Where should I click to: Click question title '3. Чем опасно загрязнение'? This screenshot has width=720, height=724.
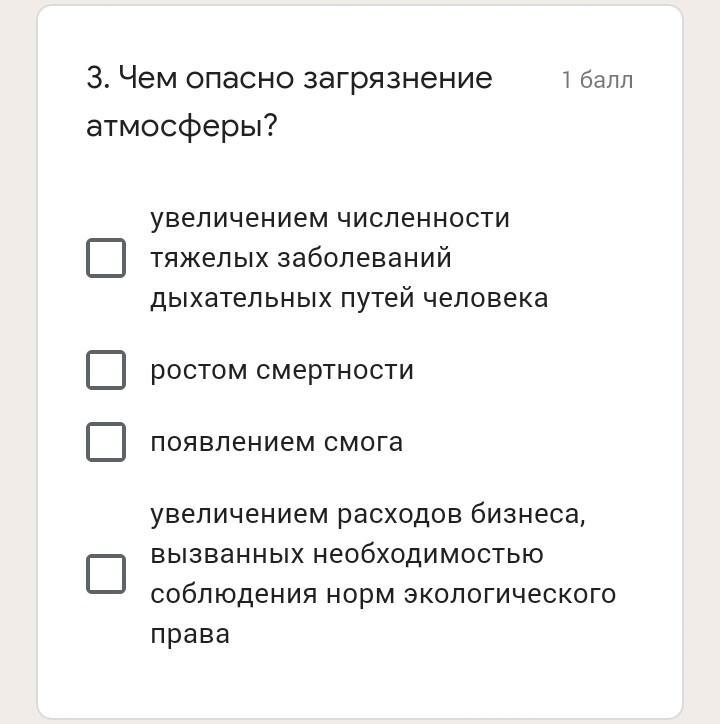290,78
